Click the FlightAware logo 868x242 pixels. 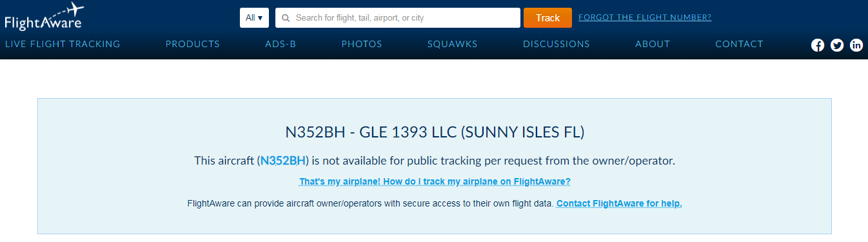[44, 17]
